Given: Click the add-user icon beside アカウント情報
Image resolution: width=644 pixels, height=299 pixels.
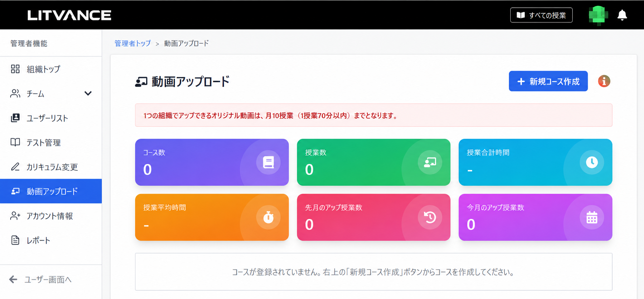Looking at the screenshot, I should 15,216.
